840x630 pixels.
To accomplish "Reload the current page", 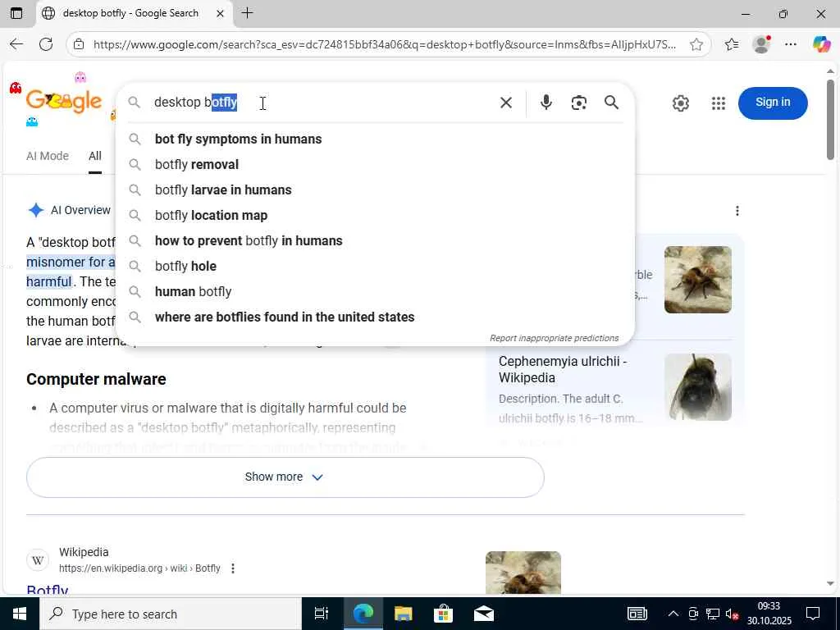I will pos(46,44).
